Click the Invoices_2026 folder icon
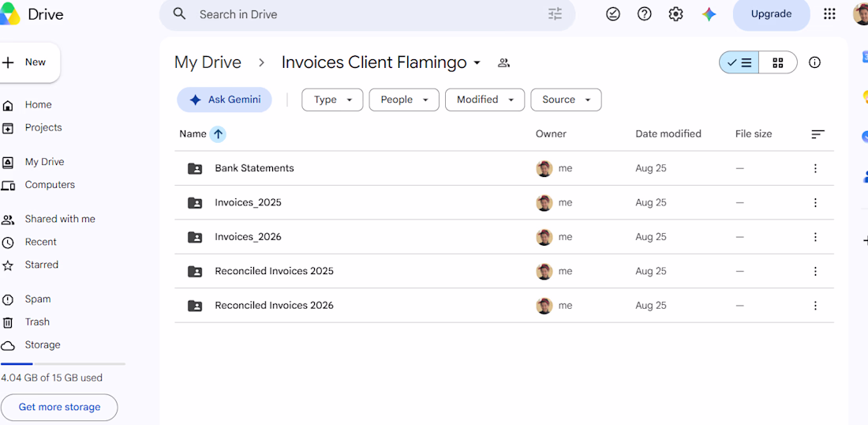Viewport: 868px width, 425px height. coord(195,237)
